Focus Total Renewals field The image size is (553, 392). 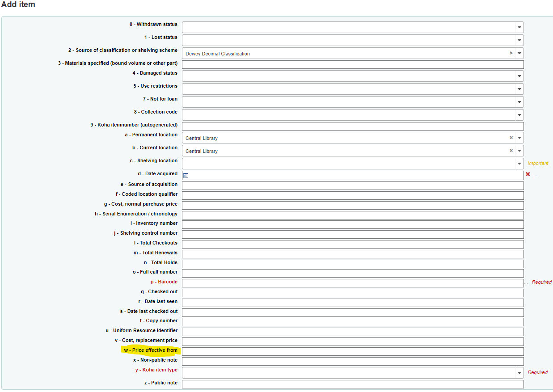(353, 254)
